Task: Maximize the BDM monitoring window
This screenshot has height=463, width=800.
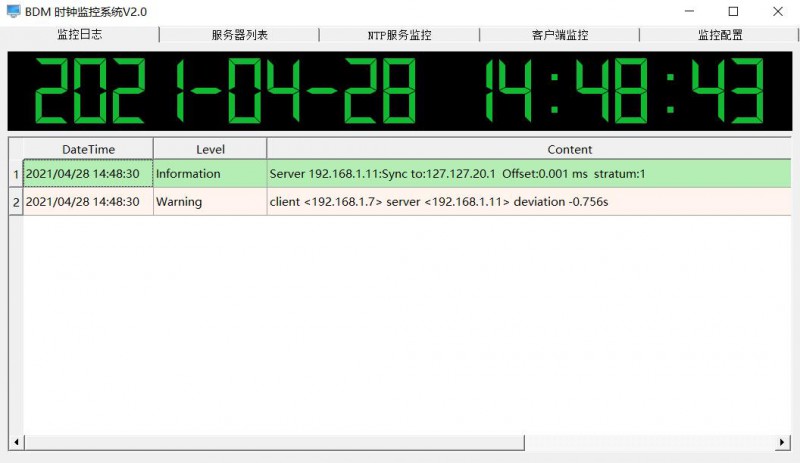Action: click(733, 11)
